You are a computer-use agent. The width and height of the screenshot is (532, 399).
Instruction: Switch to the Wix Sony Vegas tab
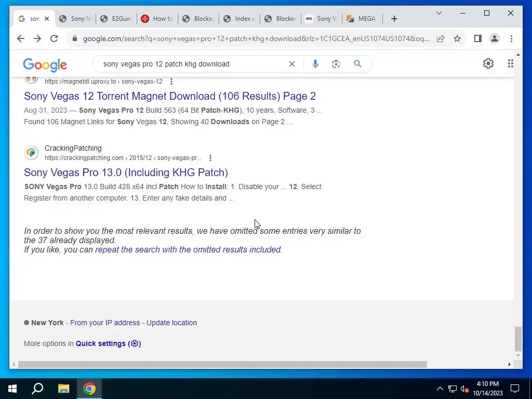coord(322,19)
